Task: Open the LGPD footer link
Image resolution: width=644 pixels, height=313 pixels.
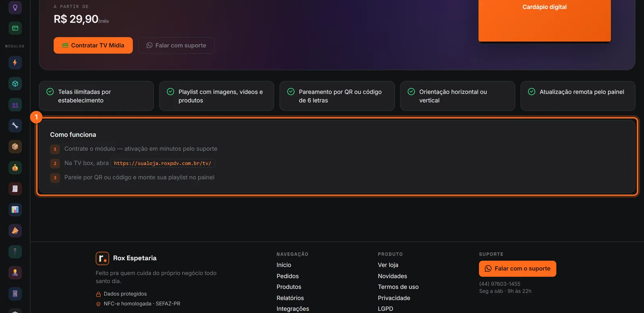Action: [386, 309]
